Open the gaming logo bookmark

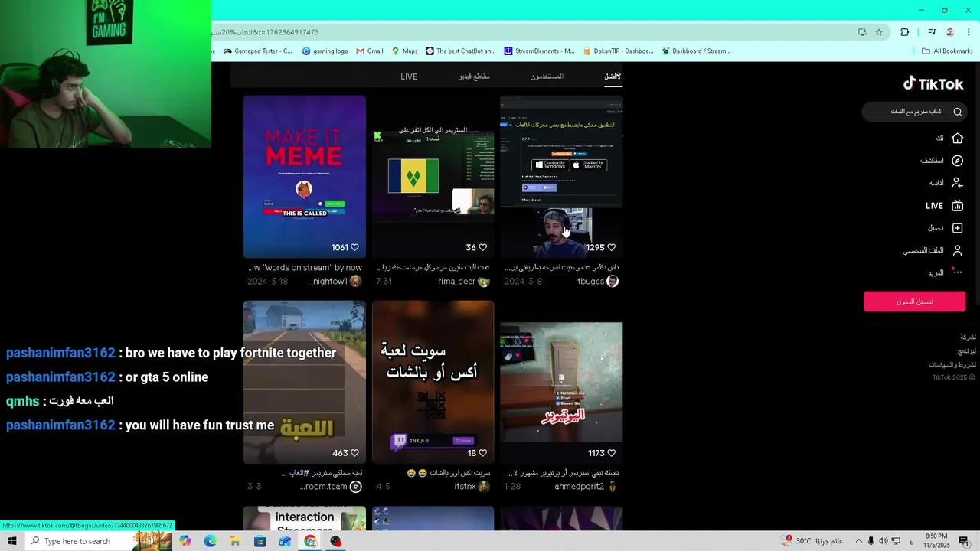pos(325,51)
